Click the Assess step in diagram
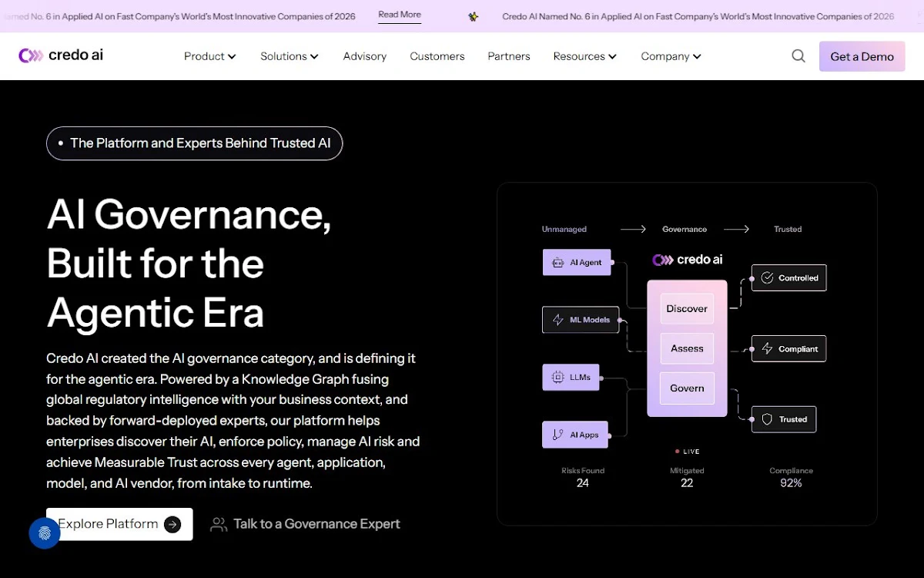The width and height of the screenshot is (924, 578). pyautogui.click(x=687, y=348)
